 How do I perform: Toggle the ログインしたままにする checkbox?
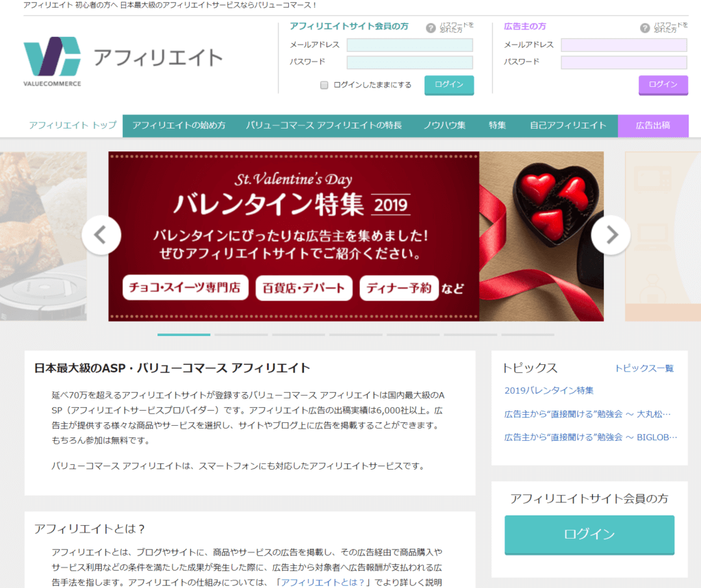[324, 85]
